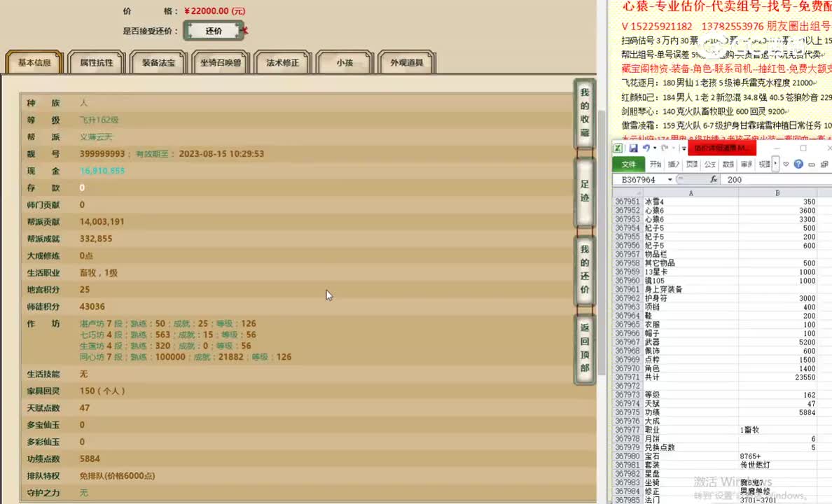Open the Undo history dropdown arrow
The width and height of the screenshot is (832, 504).
653,148
